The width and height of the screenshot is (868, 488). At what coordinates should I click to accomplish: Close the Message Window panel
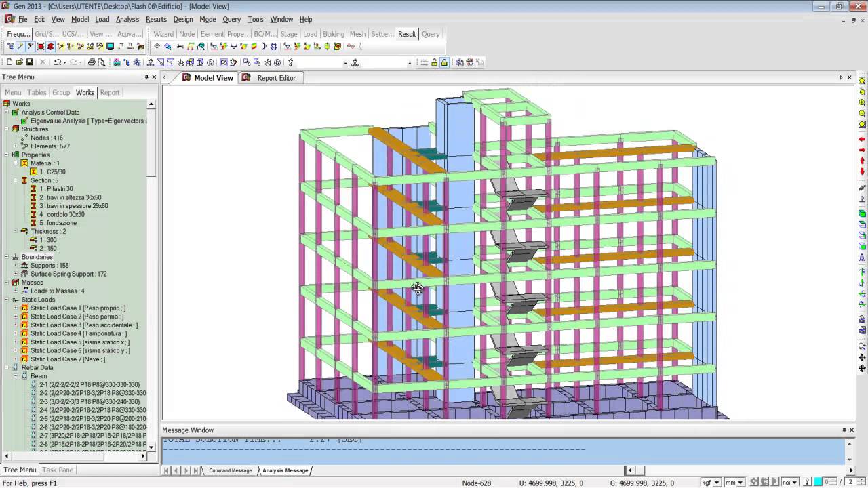[x=853, y=430]
